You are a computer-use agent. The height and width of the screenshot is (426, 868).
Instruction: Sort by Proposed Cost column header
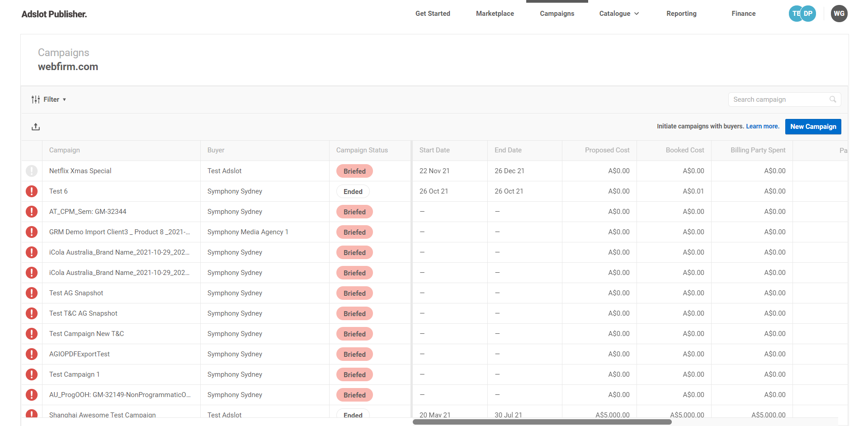point(607,150)
